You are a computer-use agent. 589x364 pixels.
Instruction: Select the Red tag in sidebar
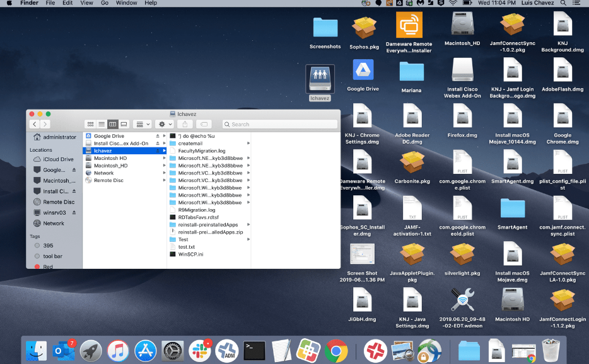pyautogui.click(x=44, y=266)
